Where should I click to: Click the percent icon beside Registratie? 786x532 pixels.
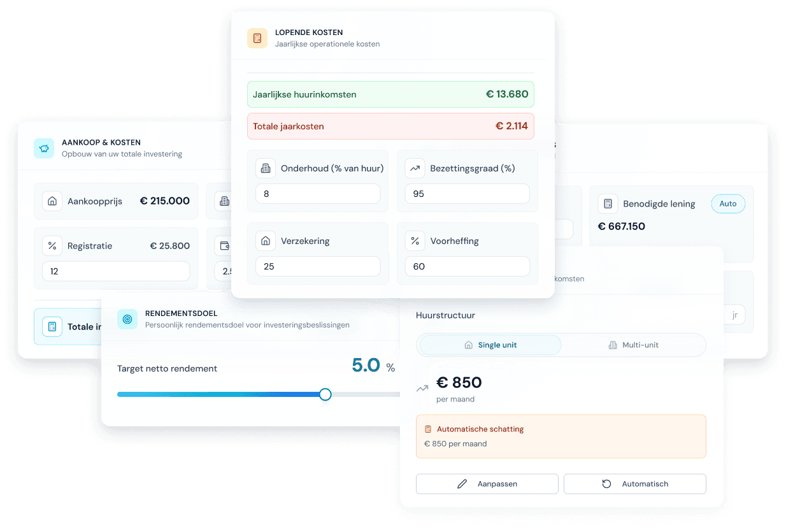tap(52, 246)
